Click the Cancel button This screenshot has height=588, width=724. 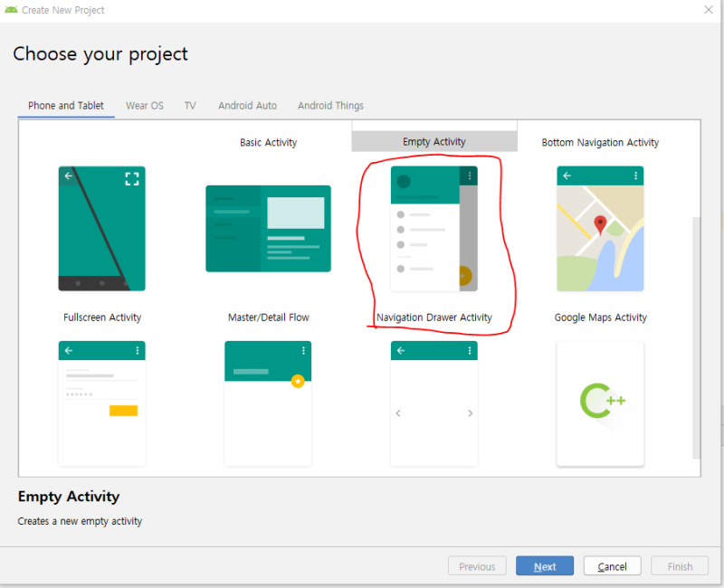pyautogui.click(x=613, y=566)
